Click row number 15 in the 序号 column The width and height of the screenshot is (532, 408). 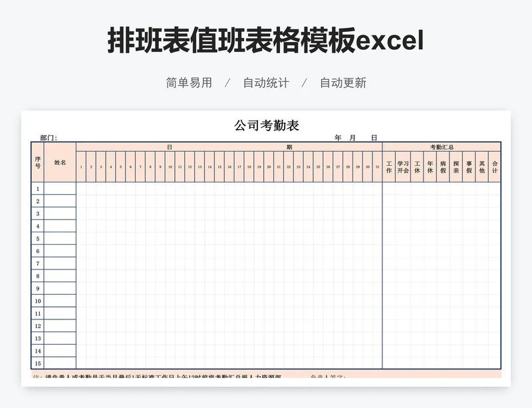[38, 363]
